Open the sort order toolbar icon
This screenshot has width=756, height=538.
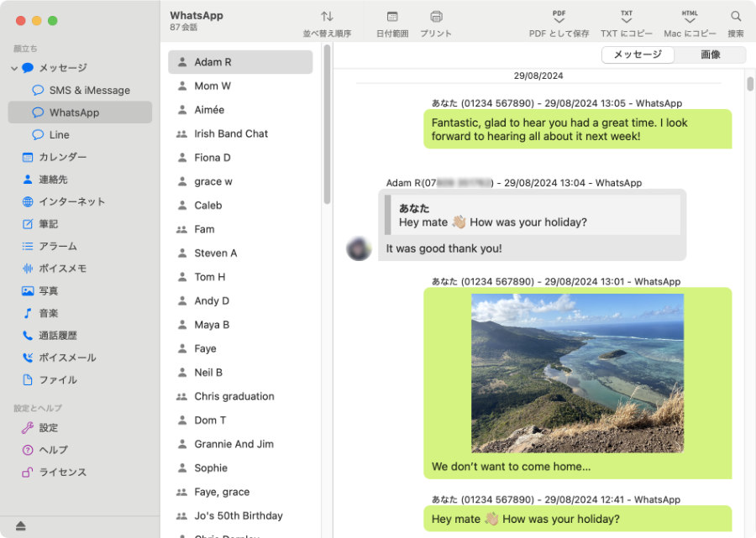(x=327, y=17)
